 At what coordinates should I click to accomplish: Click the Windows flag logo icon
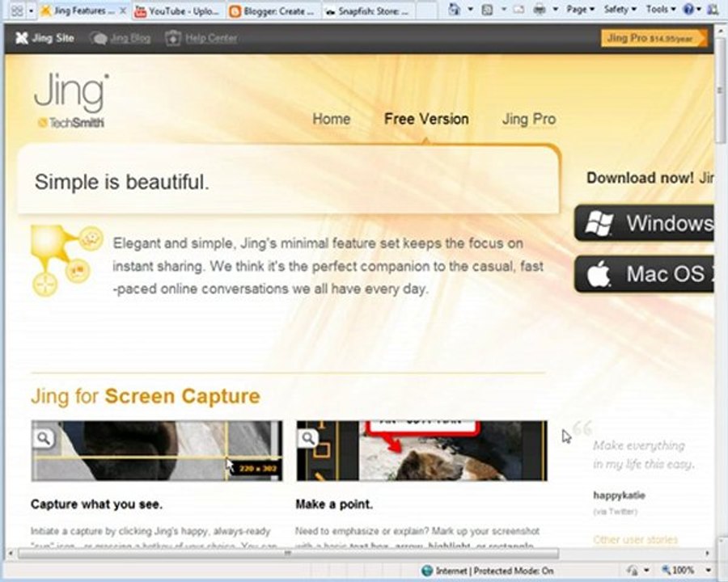[599, 223]
